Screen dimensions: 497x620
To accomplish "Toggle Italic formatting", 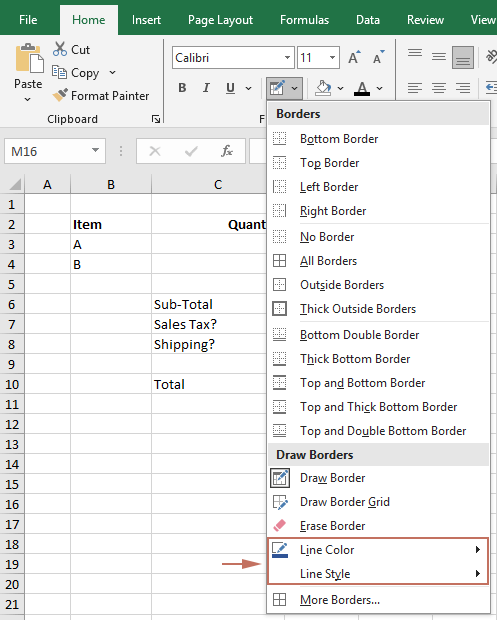I will pos(206,88).
